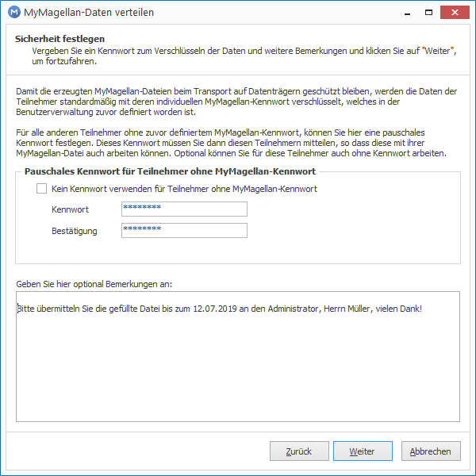
Task: Click the remark text 'Bitte übermitteln Sie die gefüllte Datei'
Action: [88, 309]
